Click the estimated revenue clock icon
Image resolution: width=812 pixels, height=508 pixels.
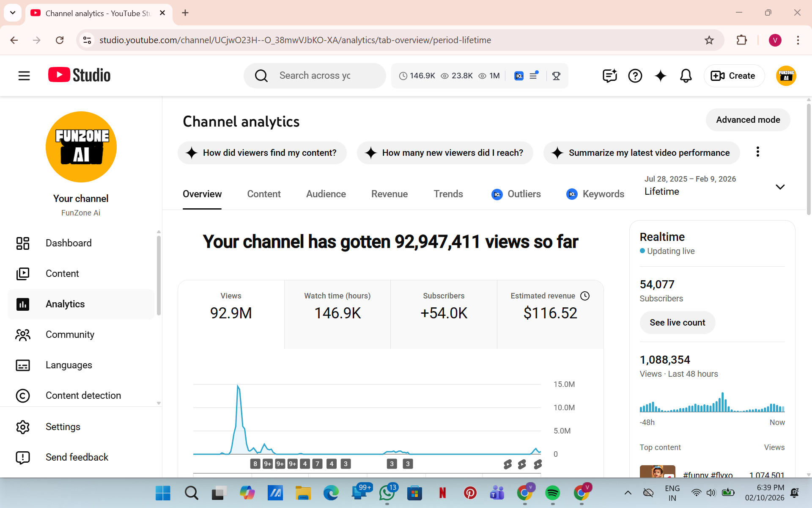[x=585, y=296]
